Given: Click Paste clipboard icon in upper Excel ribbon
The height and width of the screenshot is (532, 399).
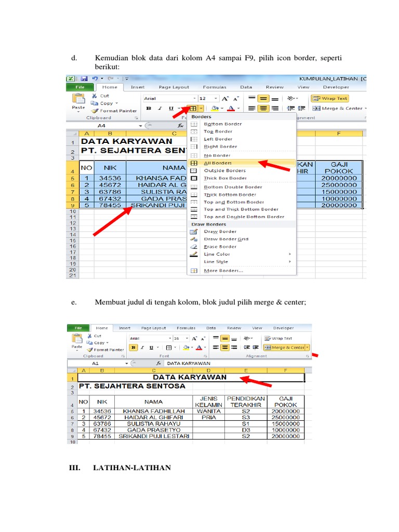Looking at the screenshot, I should pos(78,99).
